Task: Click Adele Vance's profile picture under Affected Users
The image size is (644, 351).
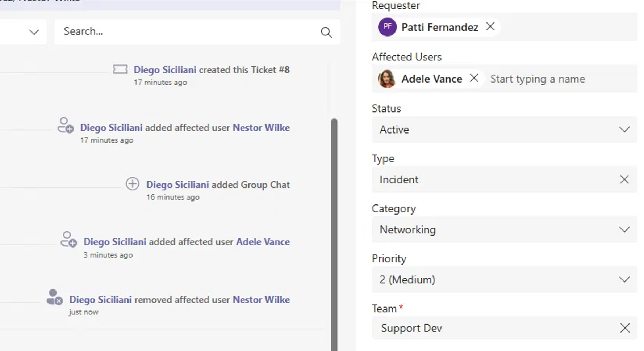Action: tap(387, 79)
